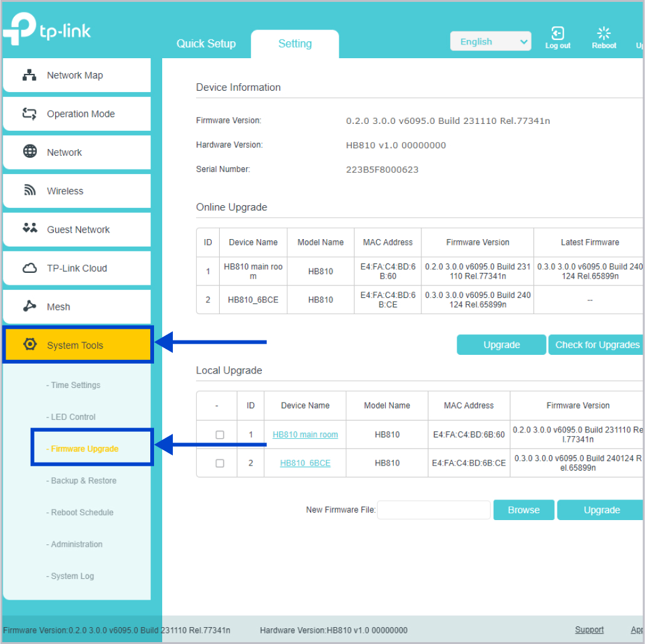Open Administration submenu
645x644 pixels.
point(75,544)
